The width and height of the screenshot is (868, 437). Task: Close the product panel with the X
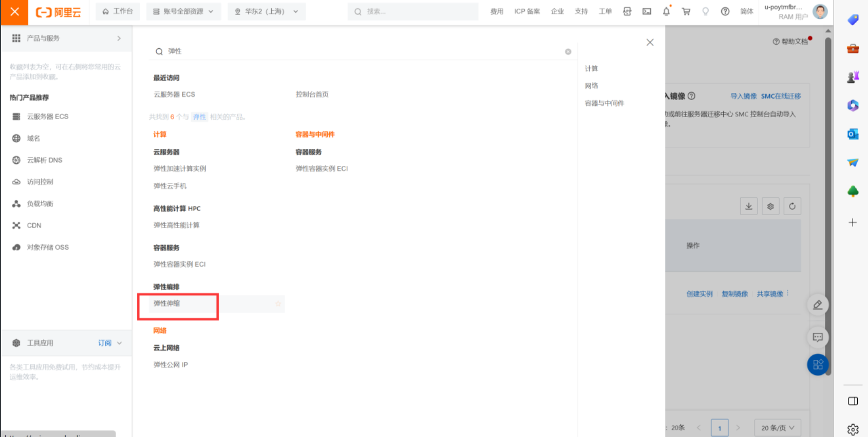pos(650,42)
